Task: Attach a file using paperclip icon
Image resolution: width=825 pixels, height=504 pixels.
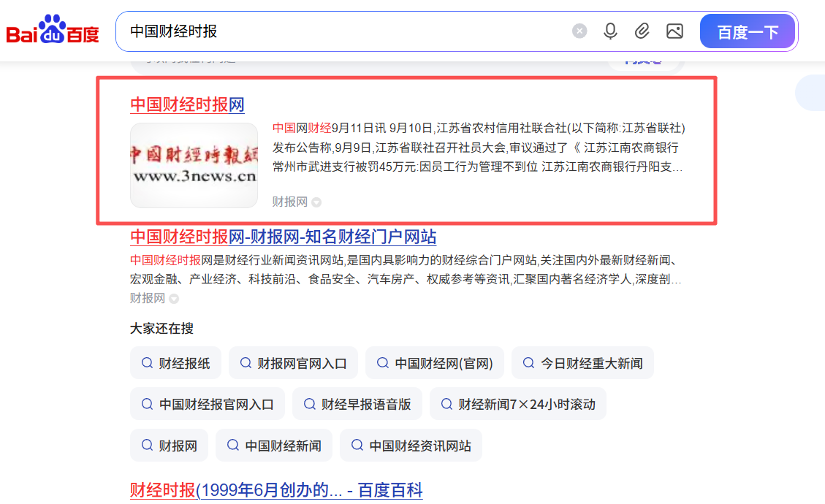Action: pos(642,31)
